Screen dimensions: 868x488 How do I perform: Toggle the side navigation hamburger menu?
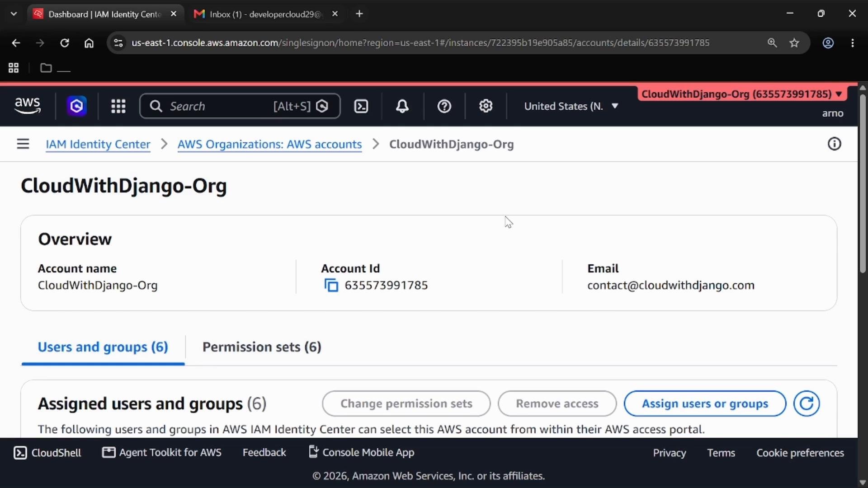click(23, 144)
